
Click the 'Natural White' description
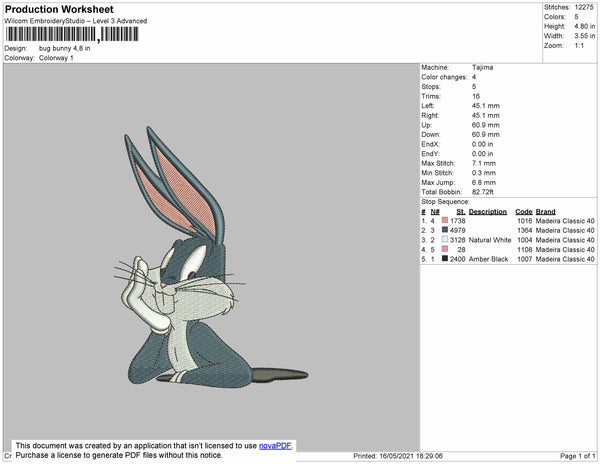490,240
